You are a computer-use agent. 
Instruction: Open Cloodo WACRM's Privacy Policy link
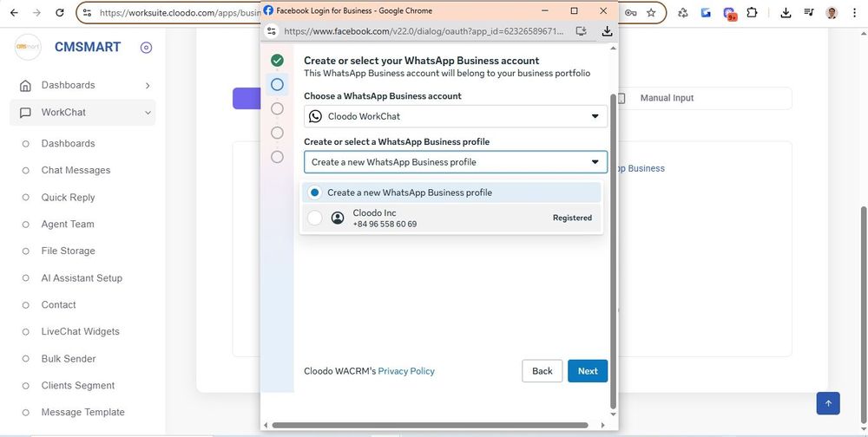[x=406, y=371]
